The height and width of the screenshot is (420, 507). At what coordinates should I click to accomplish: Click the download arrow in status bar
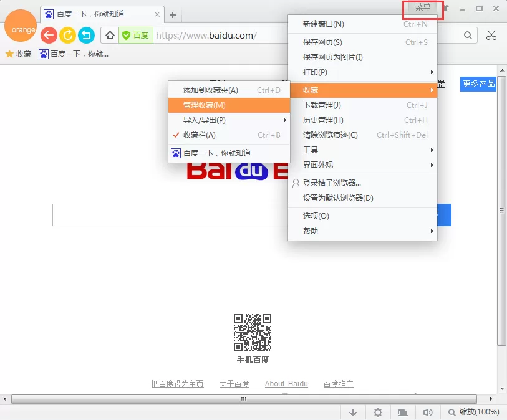click(x=353, y=413)
